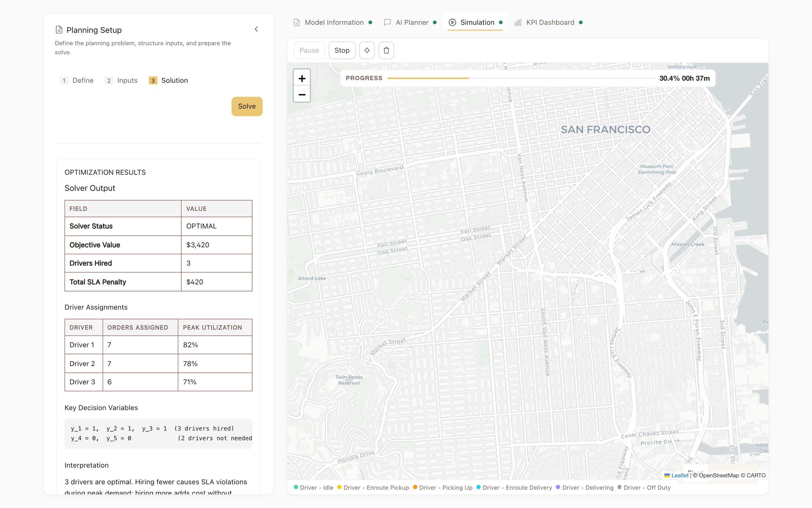Viewport: 812px width, 508px height.
Task: Zoom in on the map
Action: (x=302, y=78)
